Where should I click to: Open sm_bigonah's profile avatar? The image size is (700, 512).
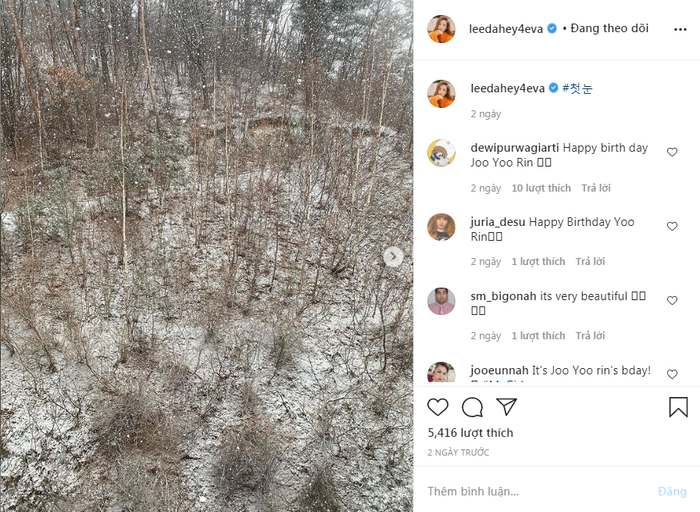pyautogui.click(x=441, y=301)
